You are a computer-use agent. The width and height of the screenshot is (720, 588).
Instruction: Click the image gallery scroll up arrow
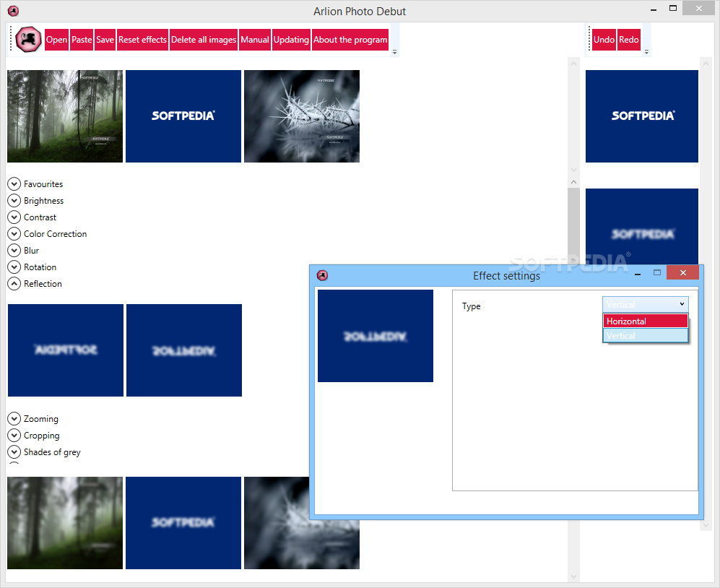click(x=573, y=64)
